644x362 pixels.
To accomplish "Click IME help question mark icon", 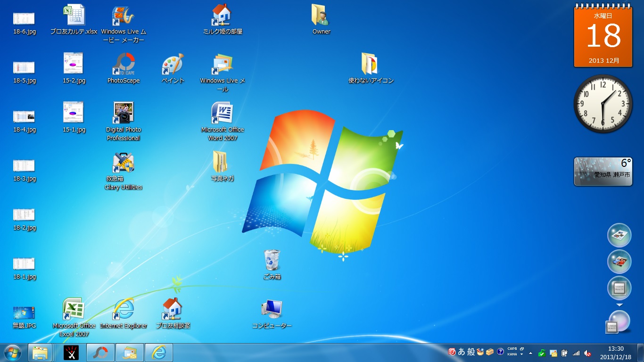I will 500,352.
